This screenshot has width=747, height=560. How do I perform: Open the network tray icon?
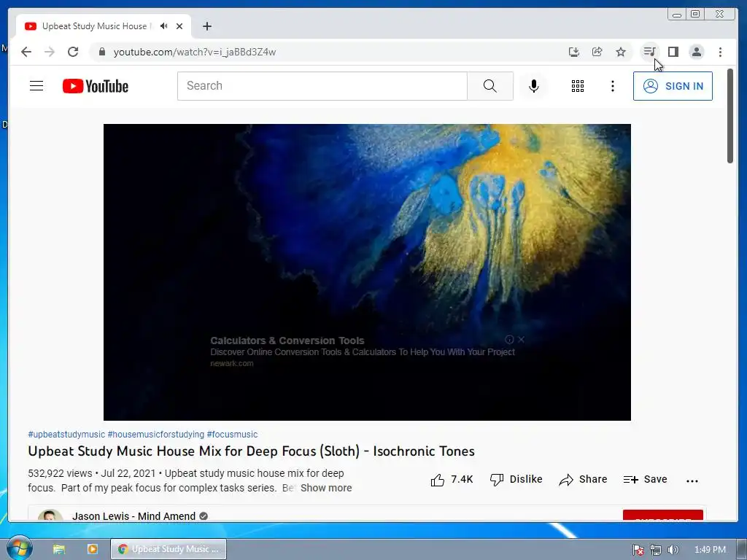coord(656,550)
